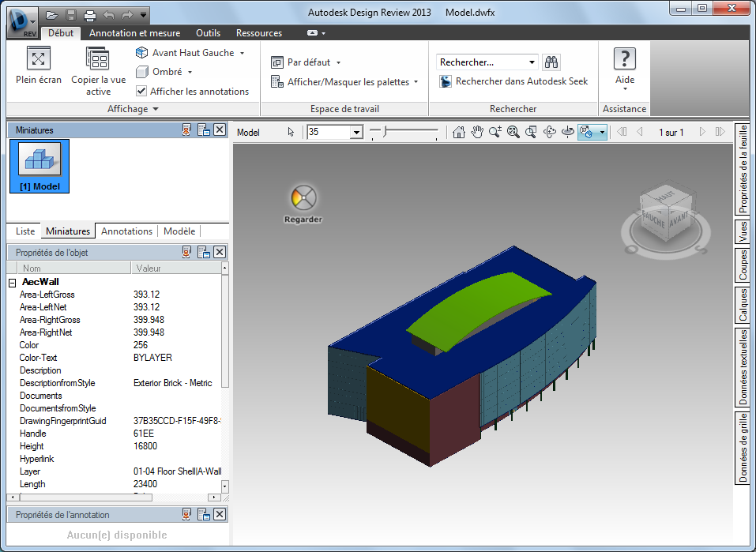This screenshot has width=756, height=552.
Task: Click the HAUT face on ViewCube
Action: [666, 196]
